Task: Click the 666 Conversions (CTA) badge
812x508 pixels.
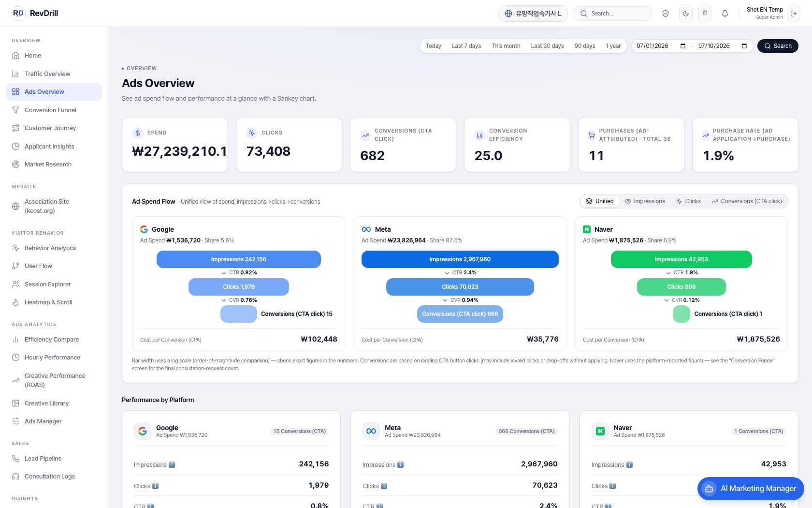Action: coord(526,431)
